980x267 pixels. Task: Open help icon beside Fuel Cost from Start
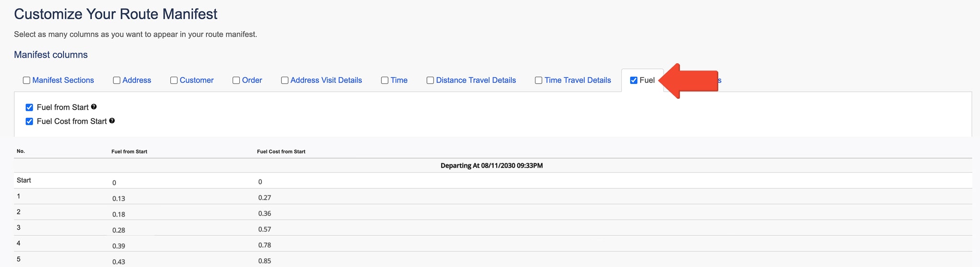point(112,121)
